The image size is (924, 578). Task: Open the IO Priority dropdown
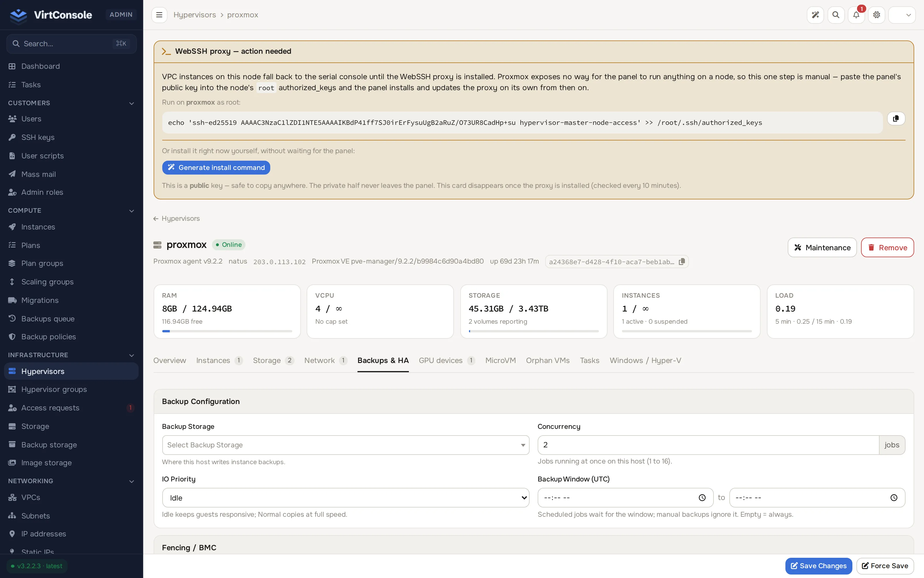click(x=346, y=497)
